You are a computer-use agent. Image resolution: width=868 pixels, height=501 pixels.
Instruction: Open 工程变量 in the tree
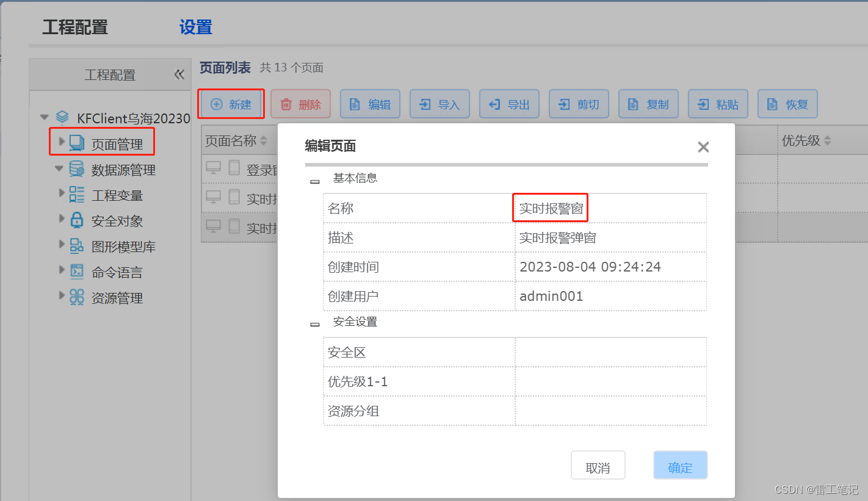(x=117, y=196)
